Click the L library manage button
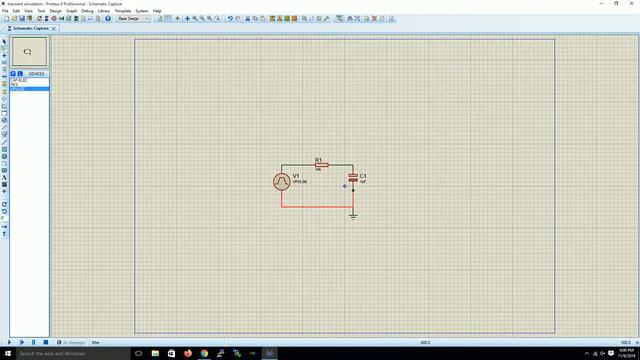This screenshot has height=360, width=640. [x=20, y=73]
